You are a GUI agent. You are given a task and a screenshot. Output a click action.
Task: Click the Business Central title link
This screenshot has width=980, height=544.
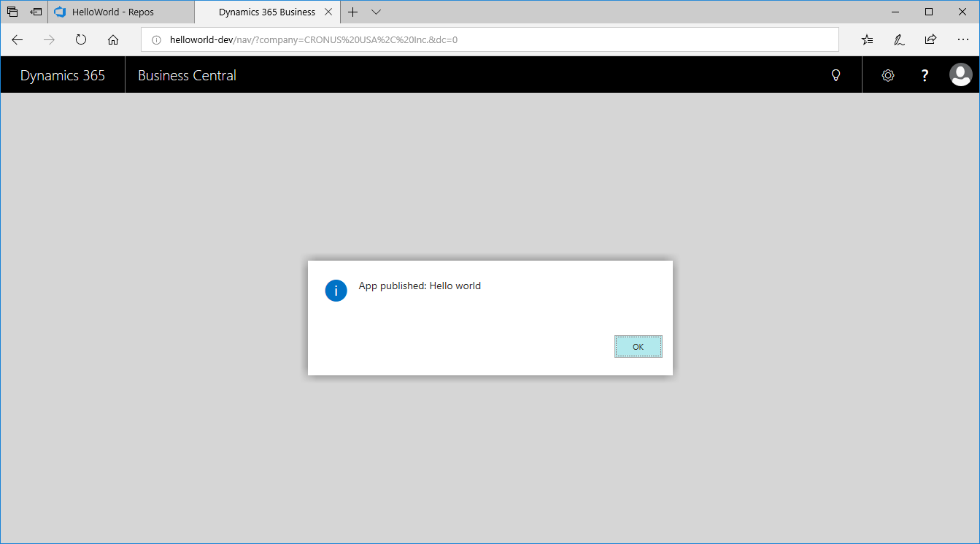coord(187,75)
